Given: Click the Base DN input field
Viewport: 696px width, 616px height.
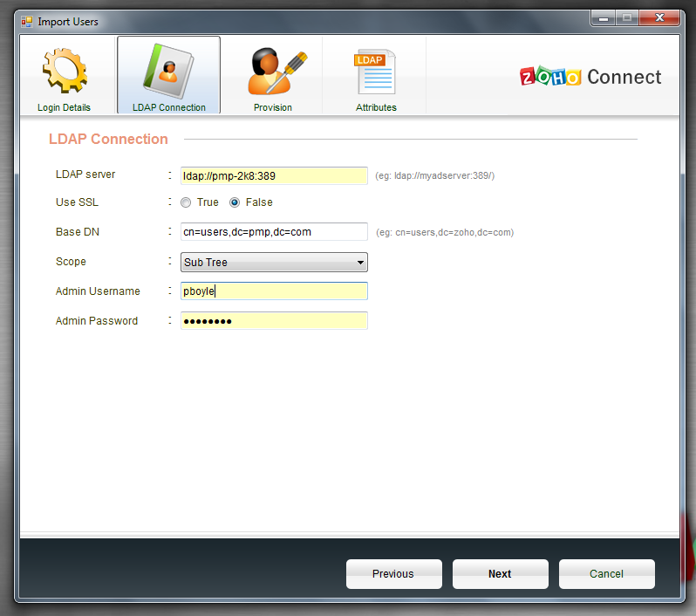Looking at the screenshot, I should 274,232.
